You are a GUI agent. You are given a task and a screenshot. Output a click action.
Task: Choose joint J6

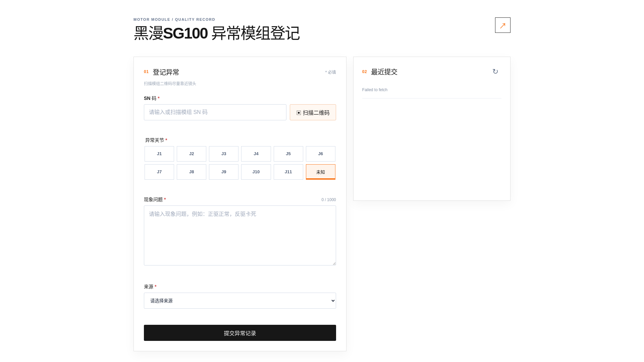(x=321, y=154)
